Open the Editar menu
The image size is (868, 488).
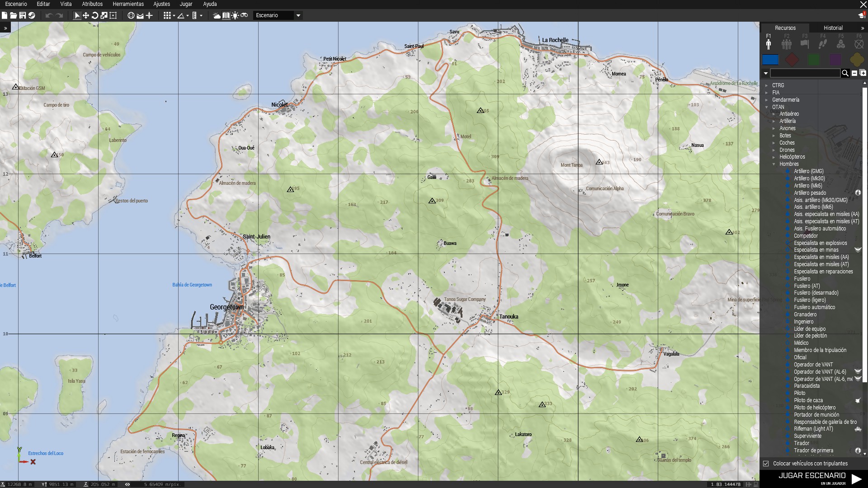click(43, 4)
